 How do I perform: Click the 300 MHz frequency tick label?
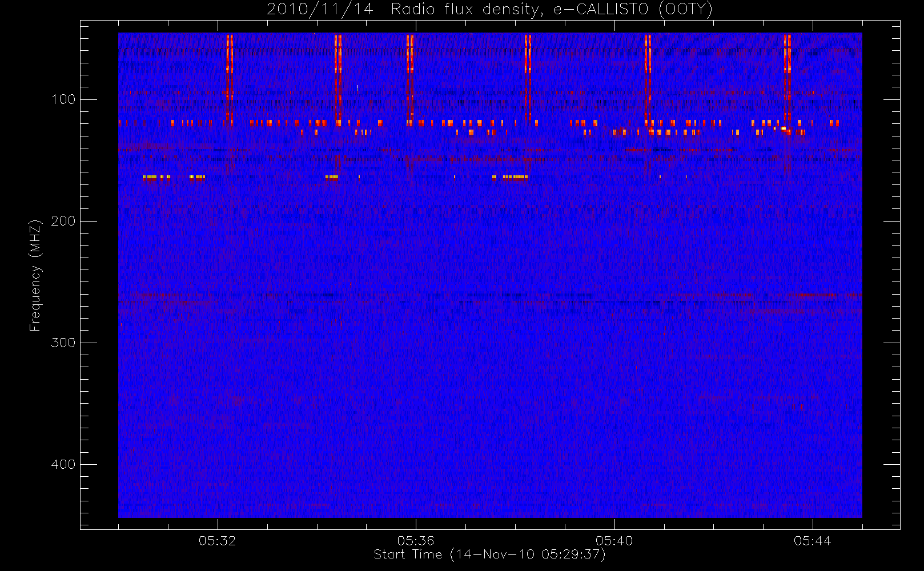tap(63, 343)
